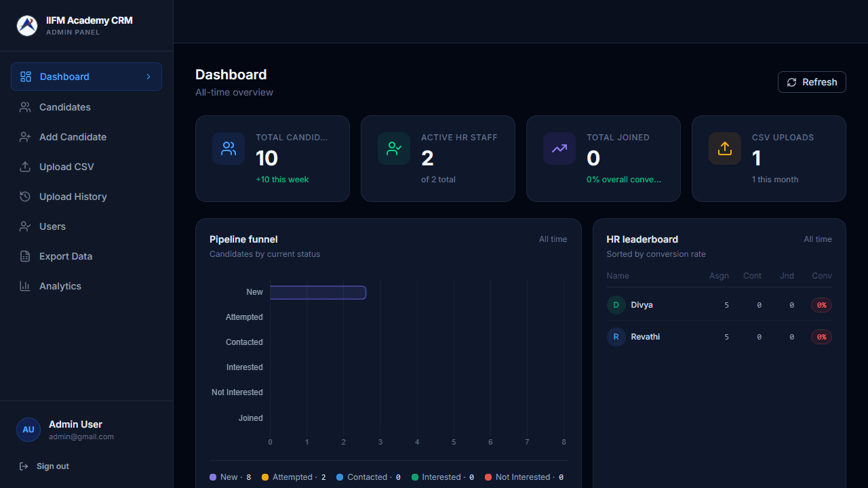Open the Add Candidate page

(x=86, y=137)
